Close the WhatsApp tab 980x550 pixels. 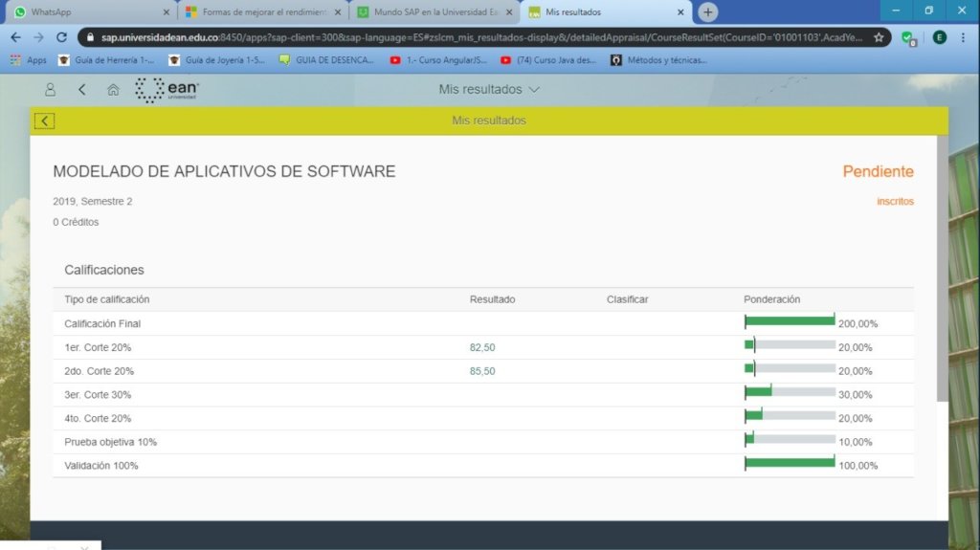click(167, 11)
